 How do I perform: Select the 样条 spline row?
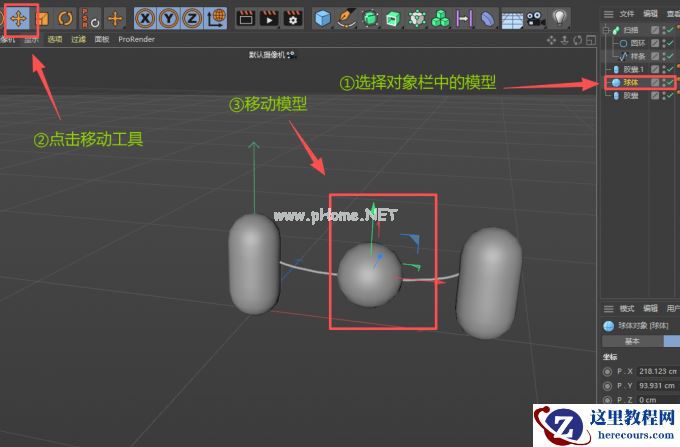coord(638,56)
